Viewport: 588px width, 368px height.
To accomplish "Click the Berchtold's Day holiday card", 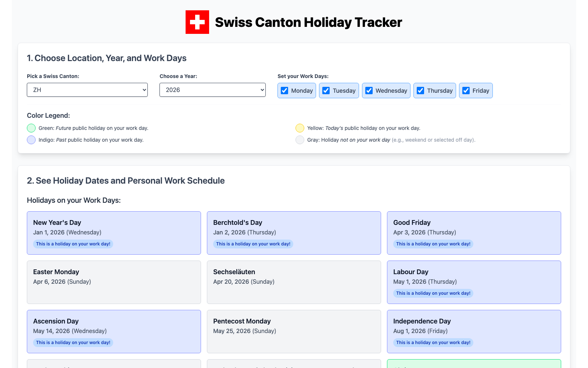I will (x=294, y=233).
